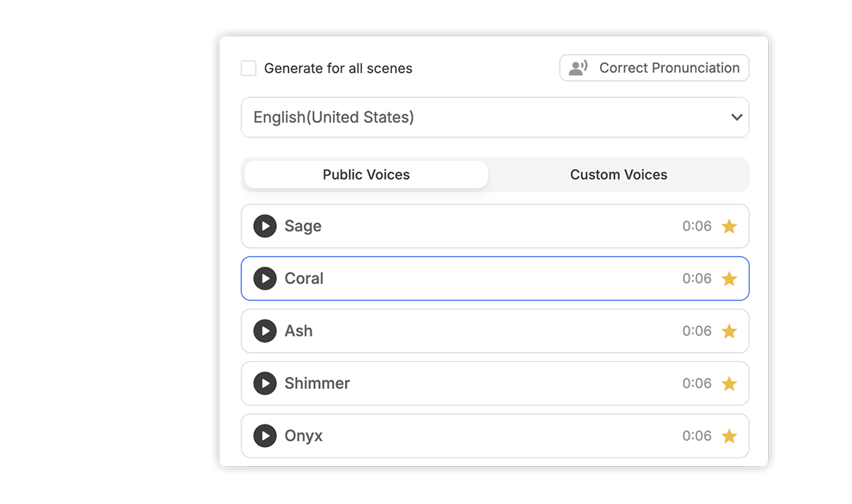Unfavorite the Sage voice star

click(729, 226)
